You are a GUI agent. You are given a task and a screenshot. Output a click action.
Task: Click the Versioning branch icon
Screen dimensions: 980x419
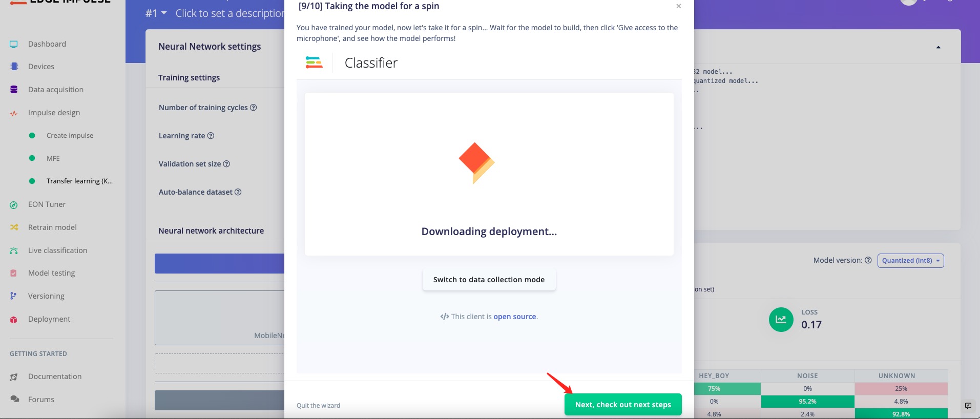(x=14, y=296)
